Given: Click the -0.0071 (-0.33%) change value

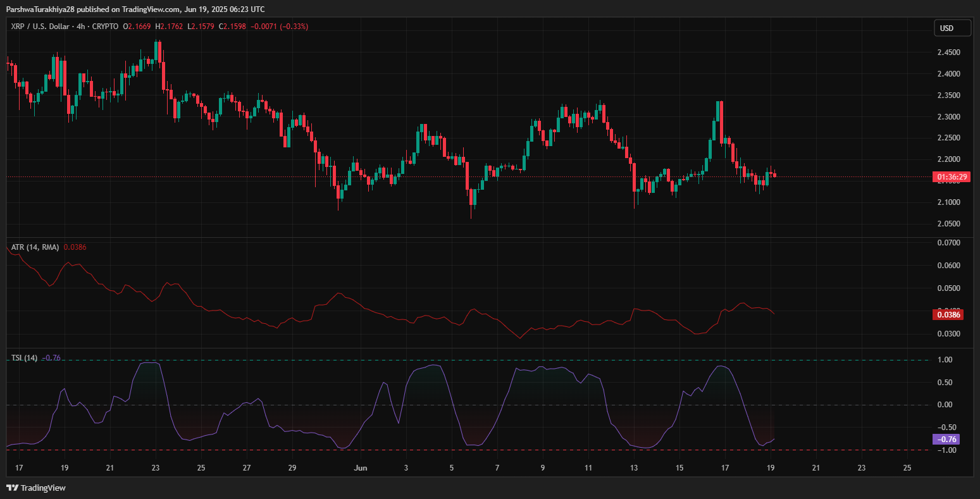Looking at the screenshot, I should tap(280, 27).
